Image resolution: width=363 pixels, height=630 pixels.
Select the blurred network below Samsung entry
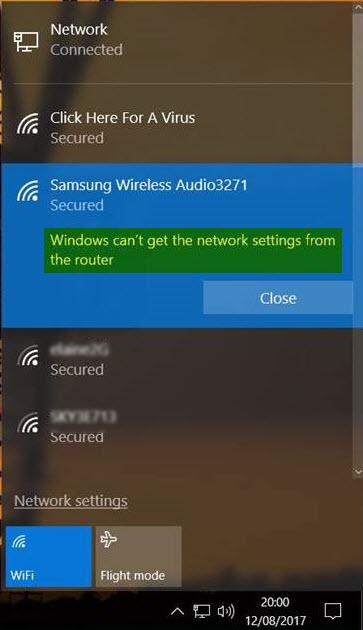pos(177,360)
